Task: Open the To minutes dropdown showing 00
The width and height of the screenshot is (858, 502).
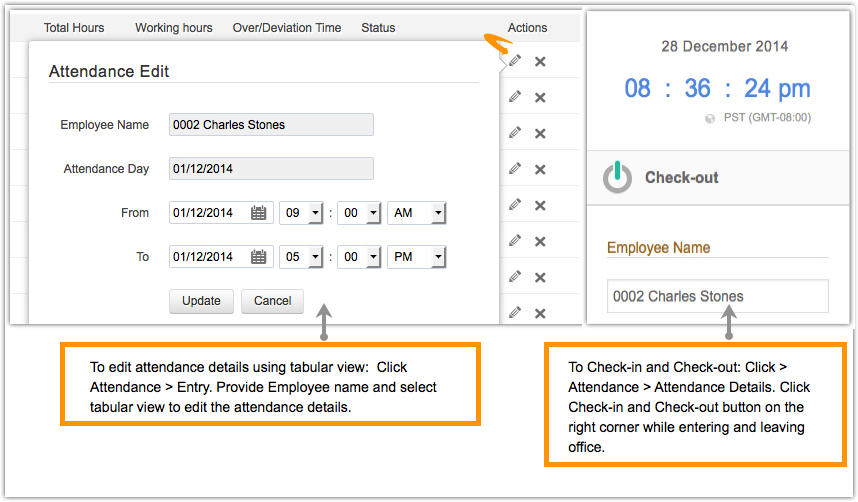Action: [359, 257]
